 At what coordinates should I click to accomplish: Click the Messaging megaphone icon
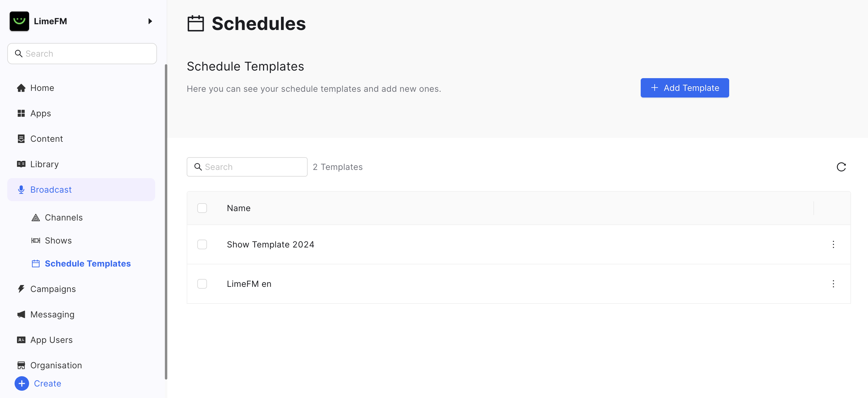21,314
